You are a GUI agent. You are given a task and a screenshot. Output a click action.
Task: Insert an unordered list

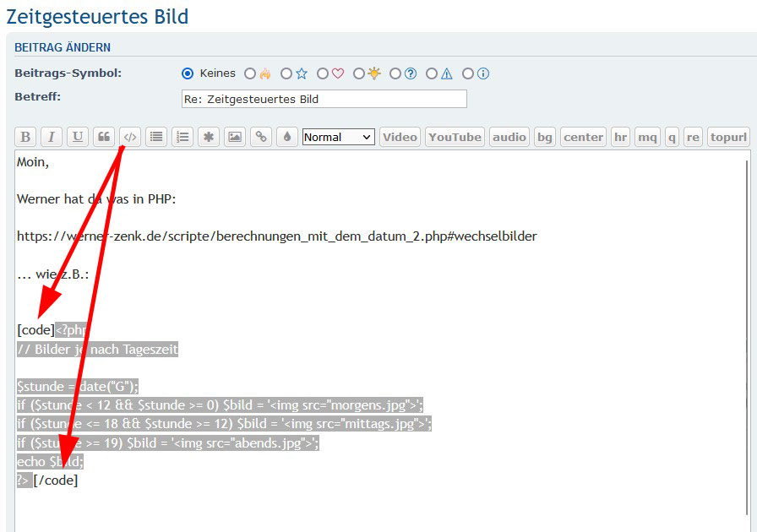[156, 137]
